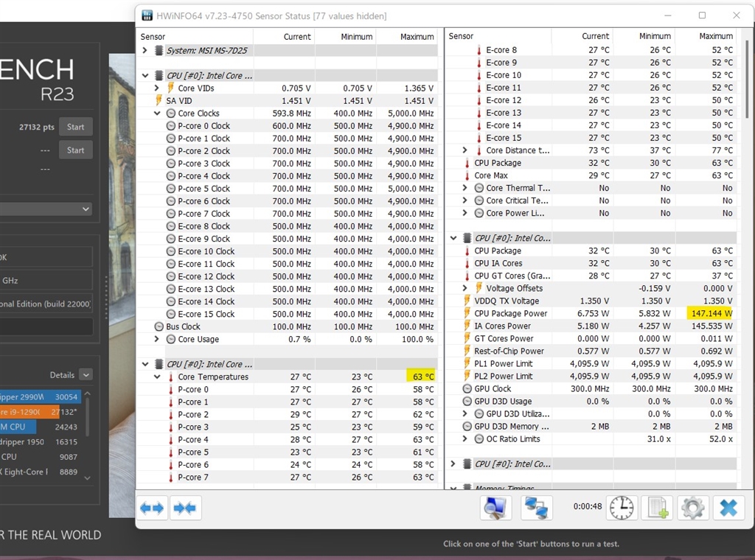Image resolution: width=755 pixels, height=560 pixels.
Task: Expand the Core Thermal Throttling row
Action: [x=465, y=188]
